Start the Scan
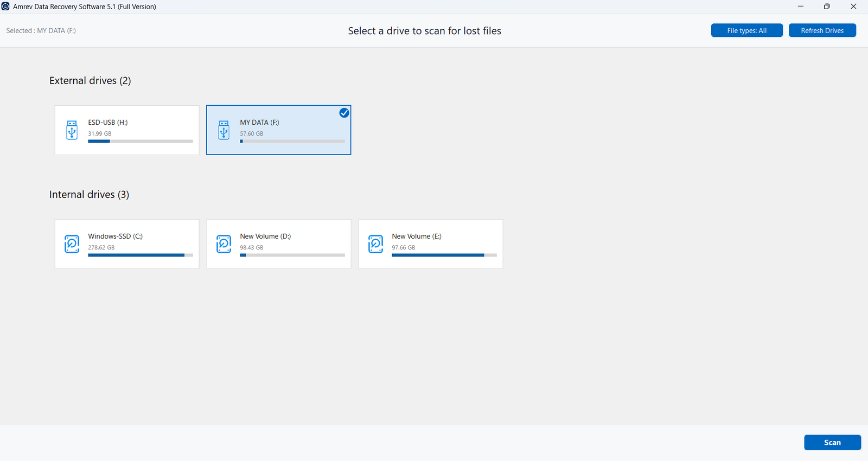The image size is (868, 461). point(832,443)
